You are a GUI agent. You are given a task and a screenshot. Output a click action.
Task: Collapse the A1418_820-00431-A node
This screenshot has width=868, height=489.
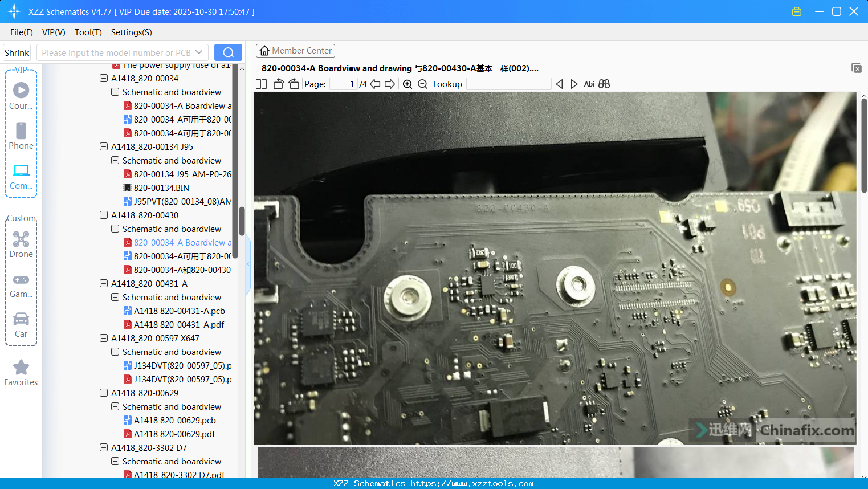(x=104, y=284)
